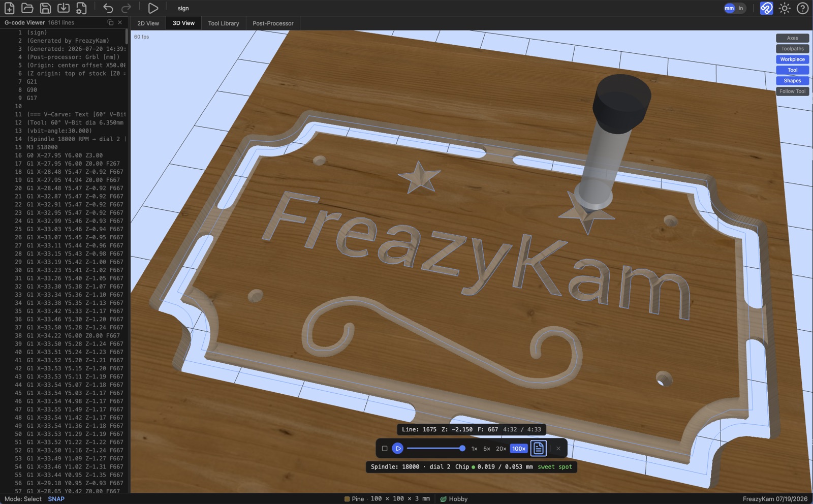
Task: Hide the Tool in 3D view
Action: click(792, 70)
